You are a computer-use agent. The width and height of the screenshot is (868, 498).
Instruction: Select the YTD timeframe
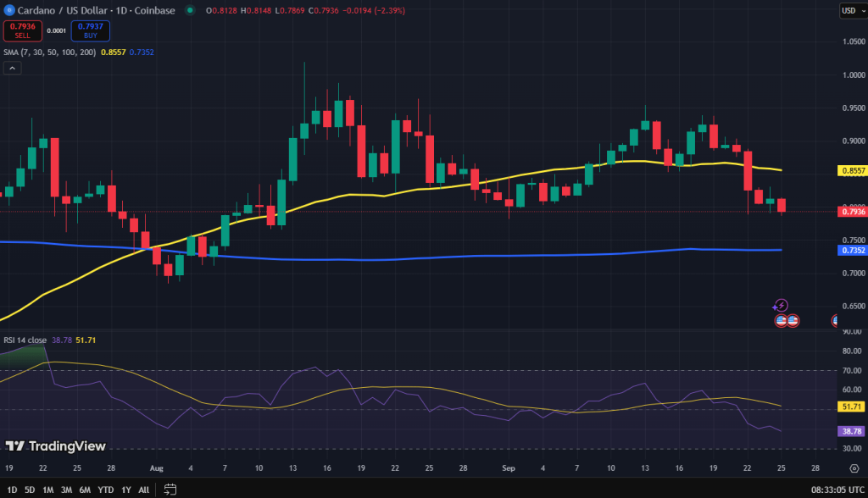(x=103, y=490)
